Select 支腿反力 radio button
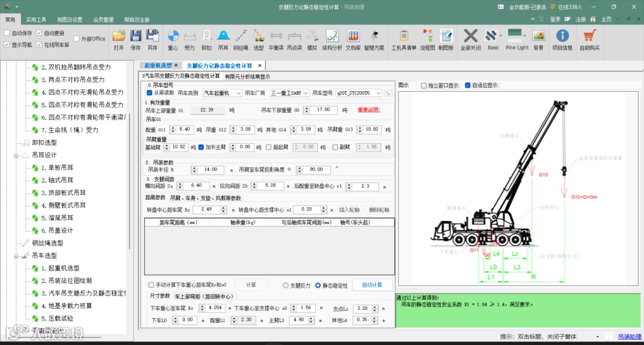 click(x=286, y=285)
